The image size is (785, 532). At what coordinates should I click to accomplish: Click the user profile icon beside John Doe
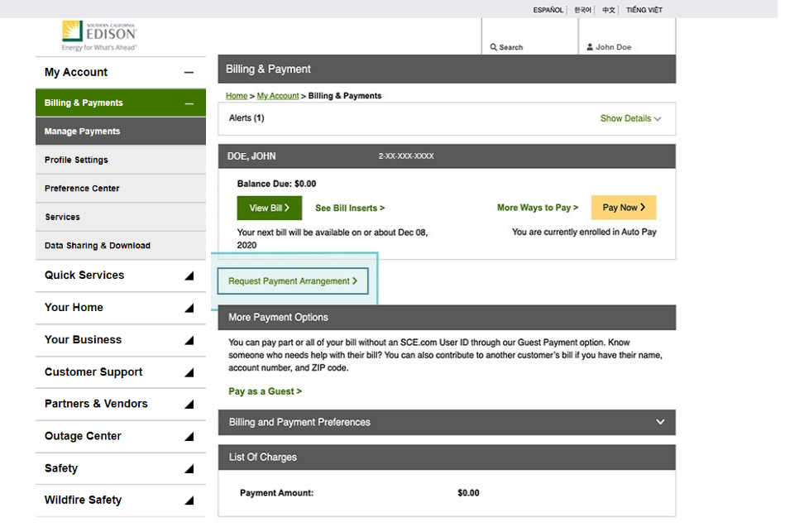click(590, 47)
